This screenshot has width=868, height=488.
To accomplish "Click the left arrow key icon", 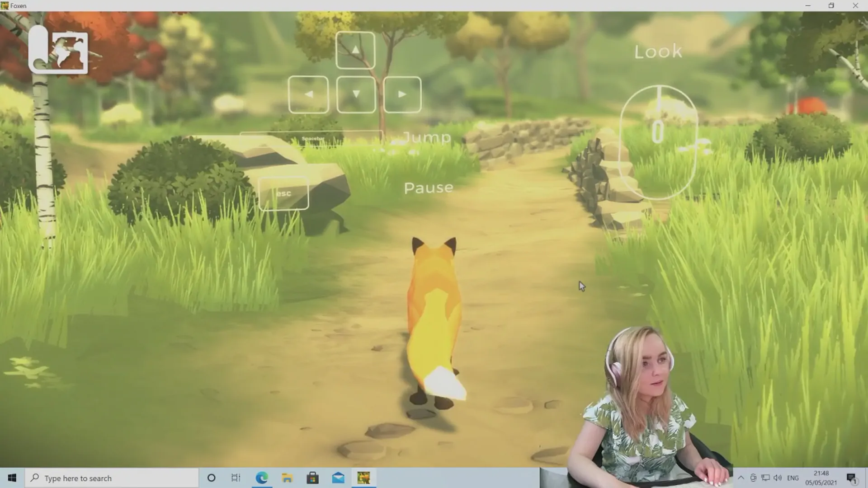I will (308, 94).
